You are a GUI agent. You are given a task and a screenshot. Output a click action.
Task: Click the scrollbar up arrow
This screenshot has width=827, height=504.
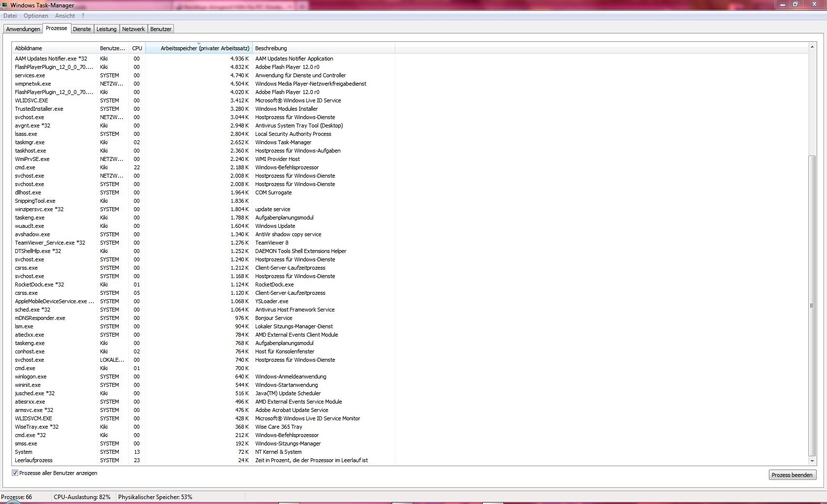pos(812,47)
